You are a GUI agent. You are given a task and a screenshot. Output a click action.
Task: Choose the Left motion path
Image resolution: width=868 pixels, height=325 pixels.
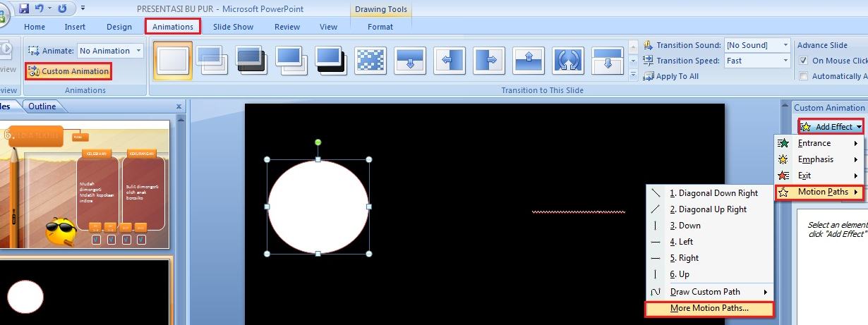coord(710,242)
